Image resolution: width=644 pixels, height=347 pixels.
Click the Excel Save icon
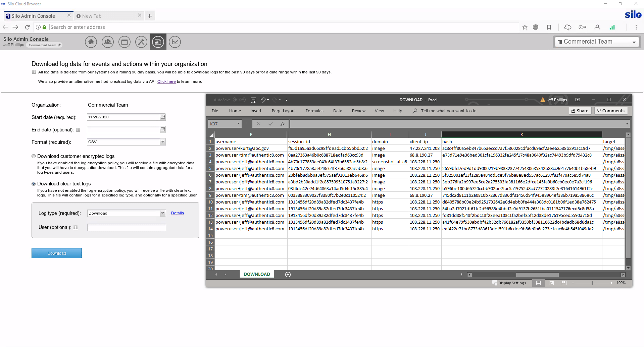[253, 100]
